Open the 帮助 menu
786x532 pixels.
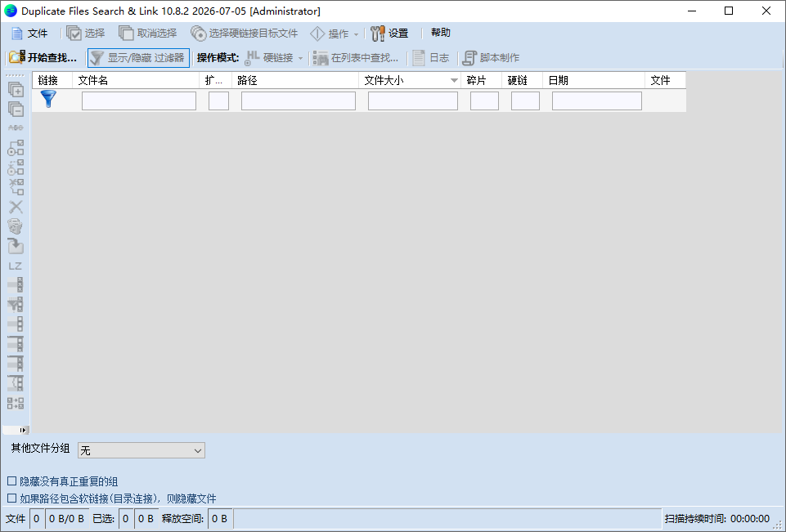point(441,33)
